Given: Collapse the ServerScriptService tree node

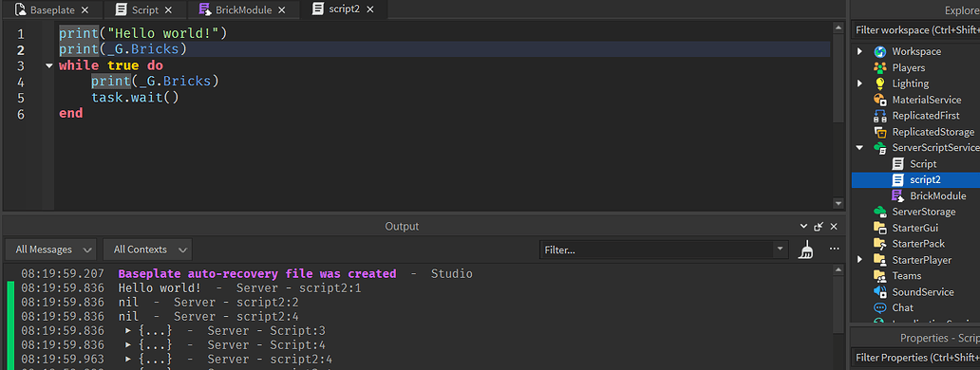Looking at the screenshot, I should 860,148.
